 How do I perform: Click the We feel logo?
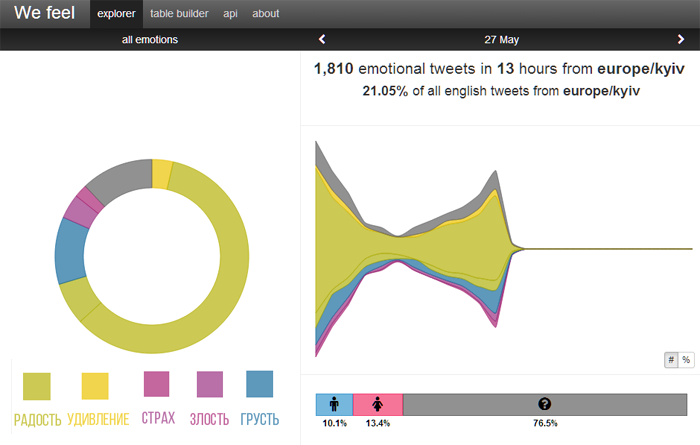(x=38, y=14)
